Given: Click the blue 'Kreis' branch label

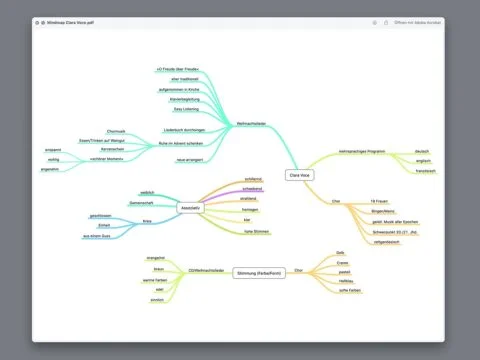Looking at the screenshot, I should pos(147,221).
